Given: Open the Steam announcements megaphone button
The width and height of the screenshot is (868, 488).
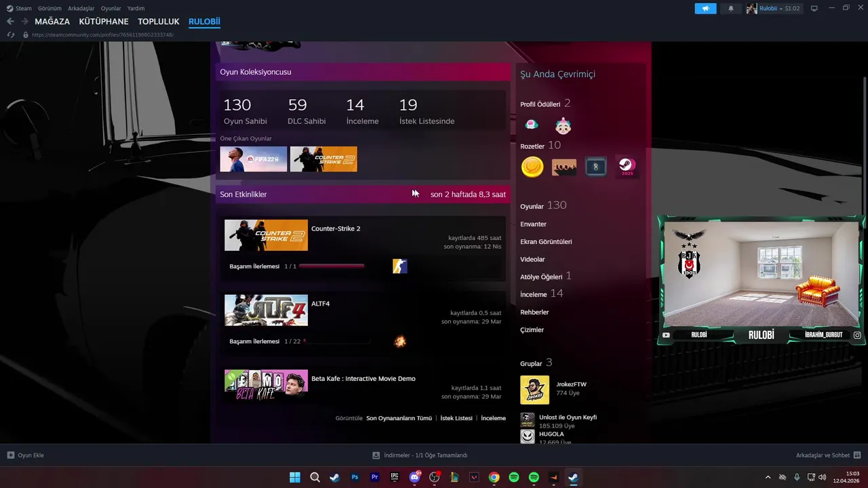Looking at the screenshot, I should coord(705,8).
